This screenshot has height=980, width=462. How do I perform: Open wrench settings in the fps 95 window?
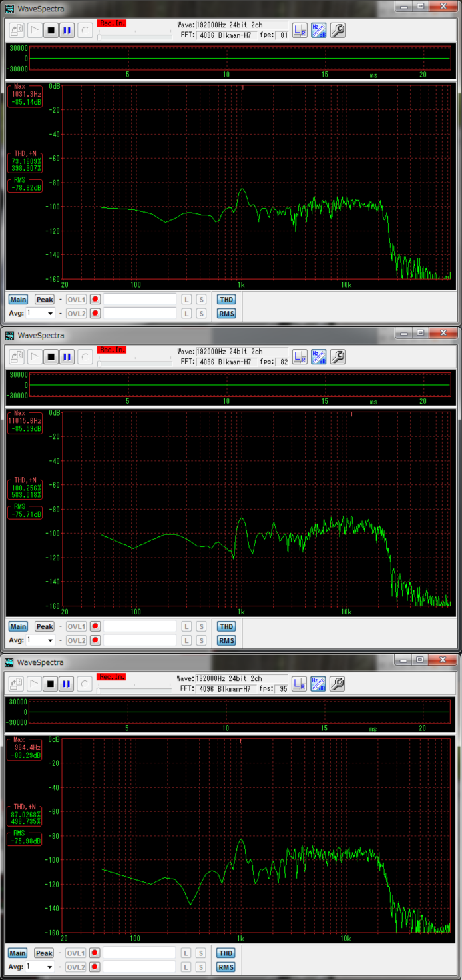coord(338,684)
